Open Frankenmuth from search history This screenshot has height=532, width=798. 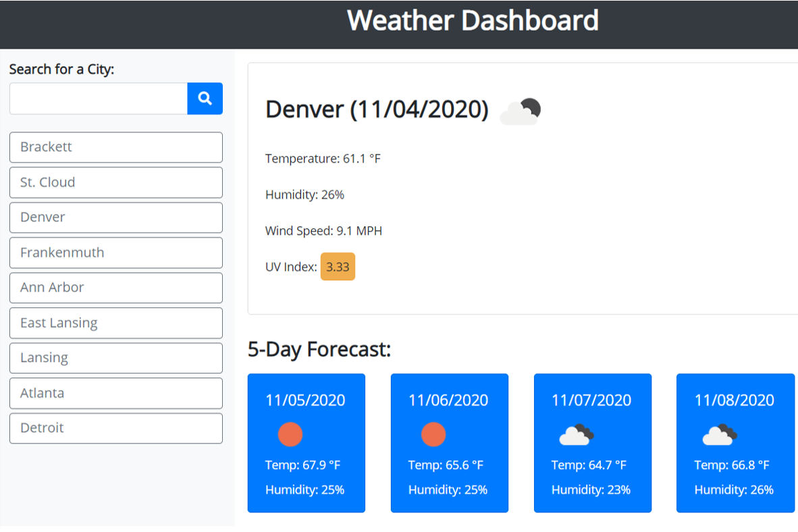(x=115, y=252)
